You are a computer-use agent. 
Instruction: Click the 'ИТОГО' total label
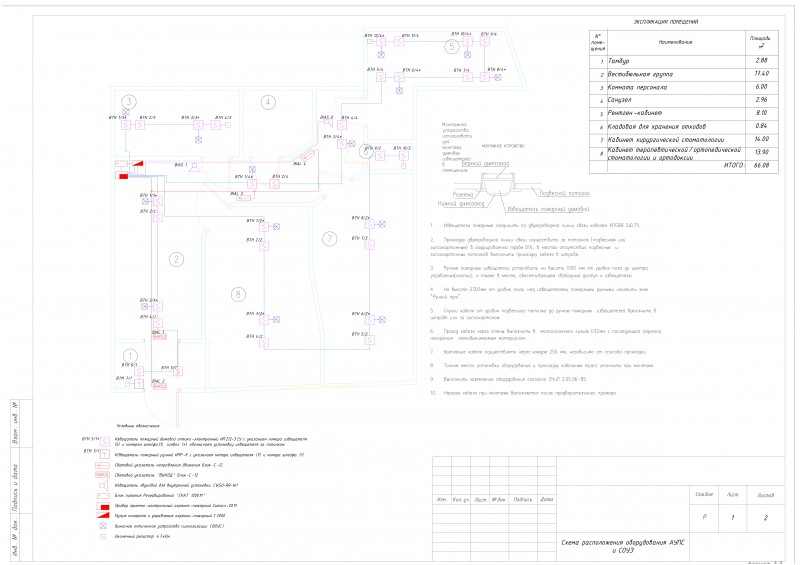pos(734,166)
